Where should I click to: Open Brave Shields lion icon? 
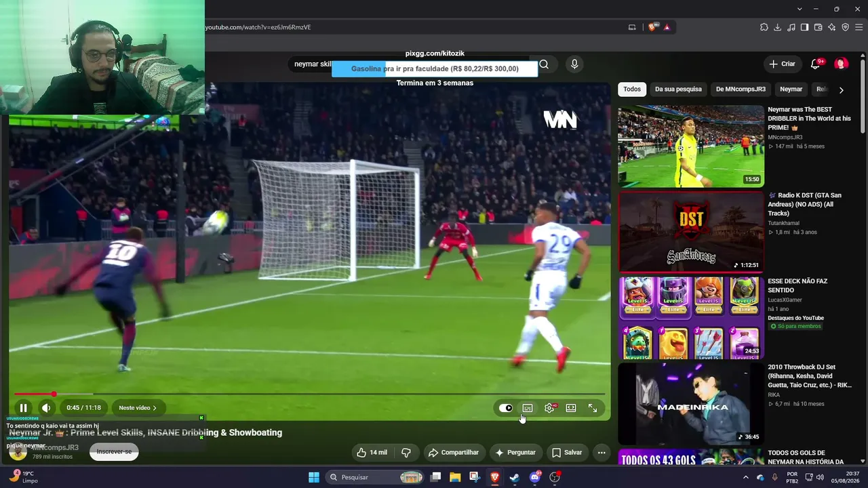point(652,27)
